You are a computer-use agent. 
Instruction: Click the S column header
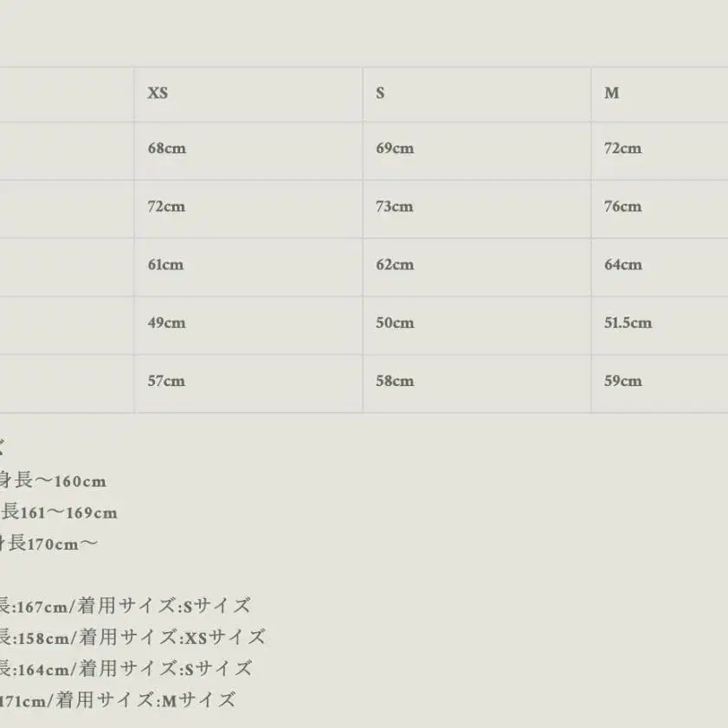pyautogui.click(x=380, y=93)
